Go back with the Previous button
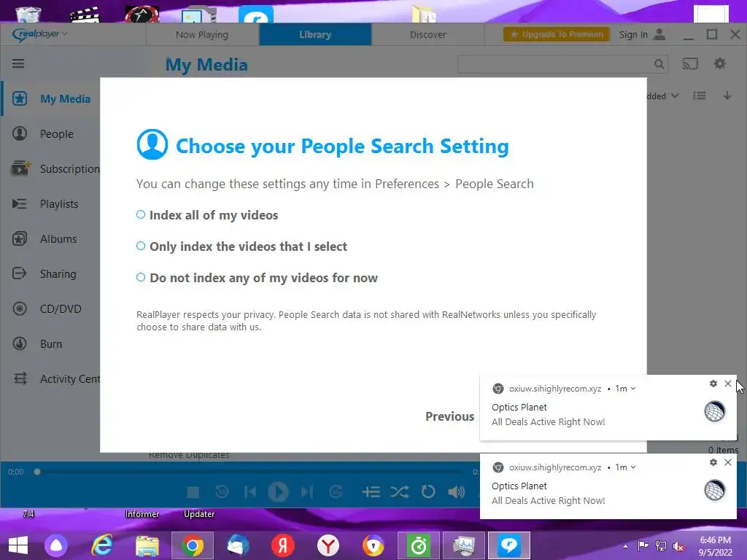Image resolution: width=747 pixels, height=560 pixels. (x=449, y=416)
